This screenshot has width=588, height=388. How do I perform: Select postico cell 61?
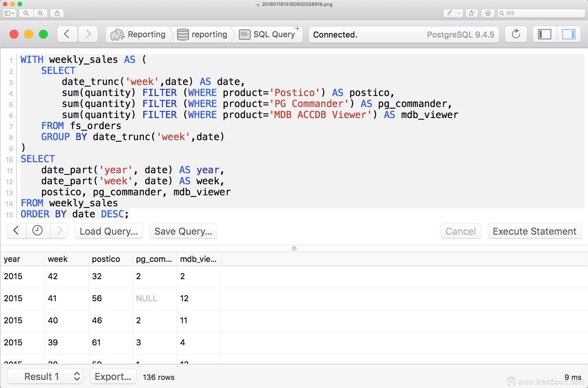[x=111, y=342]
